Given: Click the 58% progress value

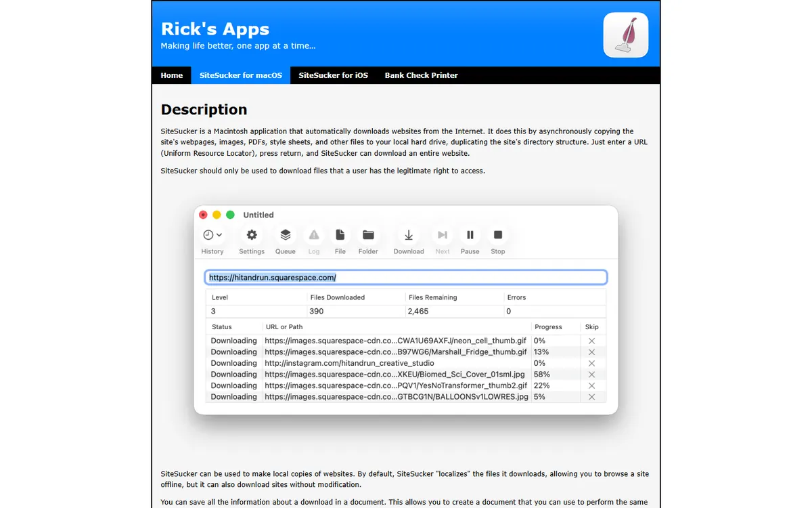Looking at the screenshot, I should [541, 375].
